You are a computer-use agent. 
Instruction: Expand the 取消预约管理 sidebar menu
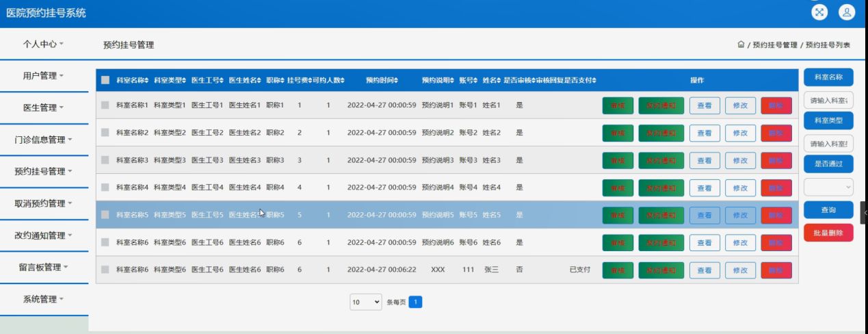(44, 204)
